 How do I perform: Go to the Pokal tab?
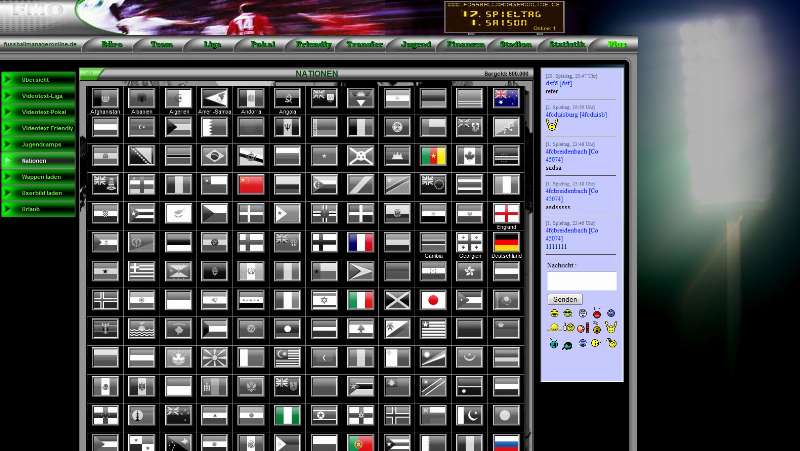coord(263,44)
